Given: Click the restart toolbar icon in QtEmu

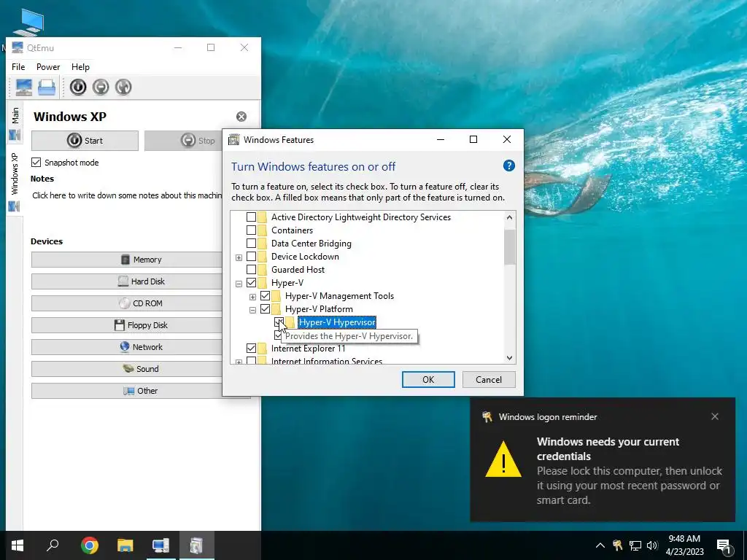Looking at the screenshot, I should tap(123, 87).
